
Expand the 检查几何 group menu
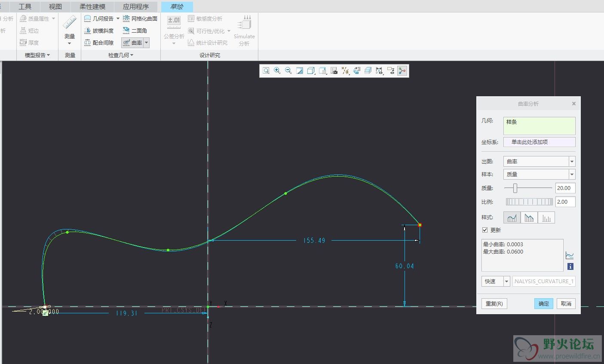[121, 55]
